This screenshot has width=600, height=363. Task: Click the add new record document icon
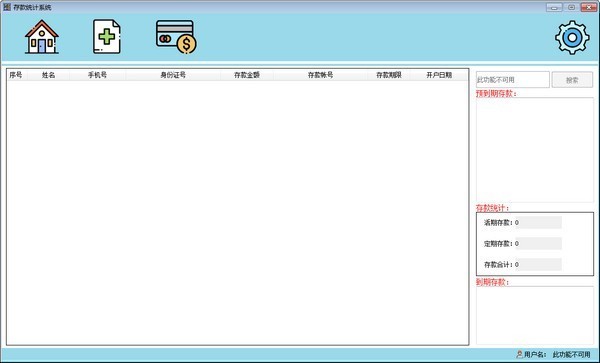[107, 37]
